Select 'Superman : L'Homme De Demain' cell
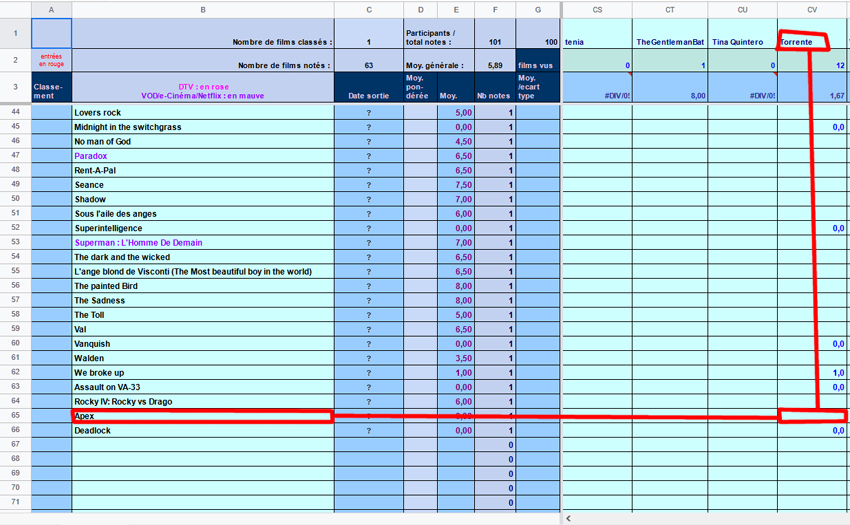This screenshot has width=850, height=525. (x=203, y=242)
